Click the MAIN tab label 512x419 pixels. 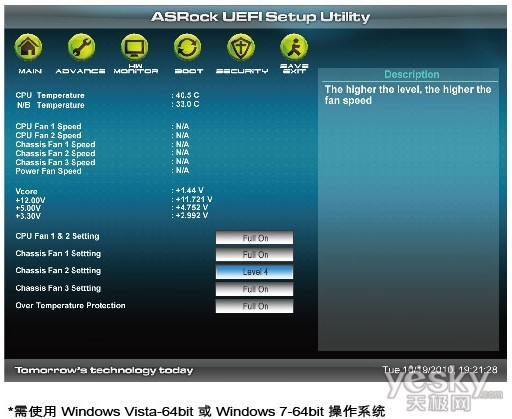coord(30,71)
